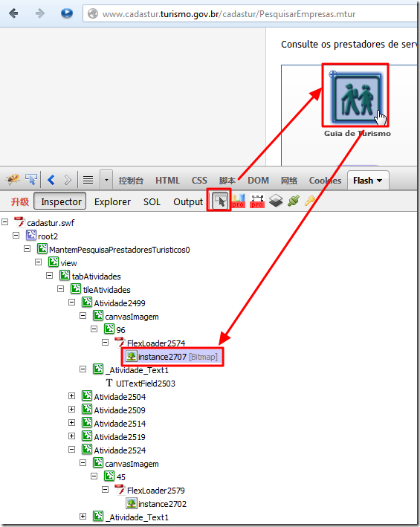Click the FlexLoader2579 Flash icon

[120, 490]
